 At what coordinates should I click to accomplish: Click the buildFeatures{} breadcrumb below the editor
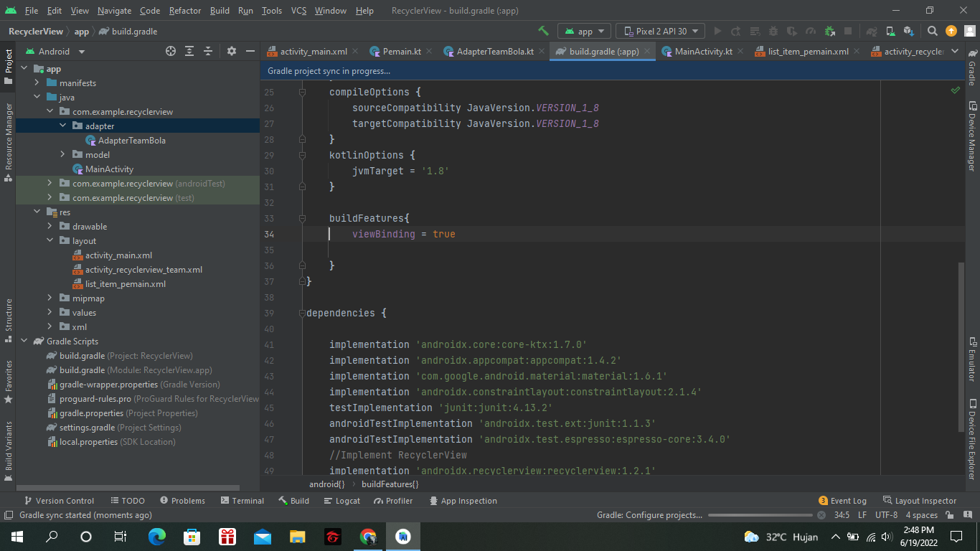click(x=388, y=484)
